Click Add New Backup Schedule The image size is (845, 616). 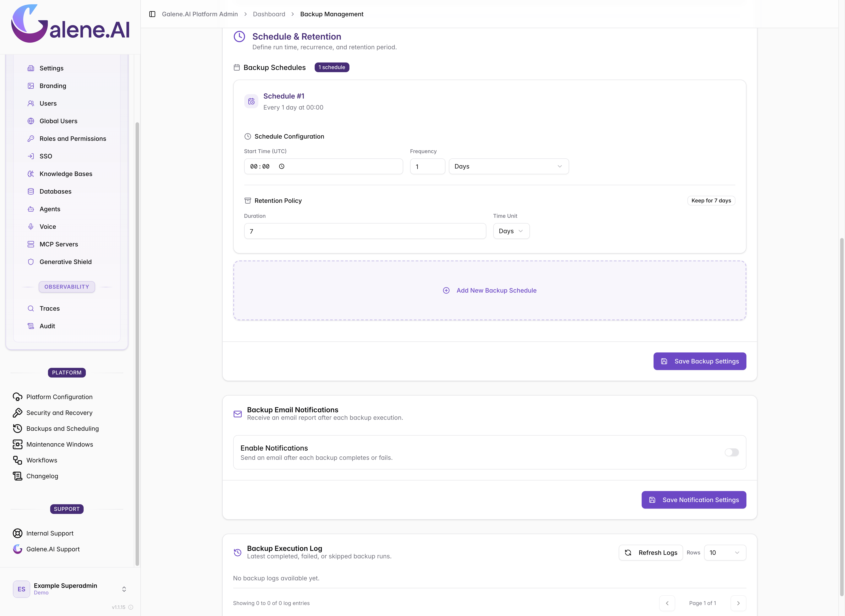(x=490, y=291)
